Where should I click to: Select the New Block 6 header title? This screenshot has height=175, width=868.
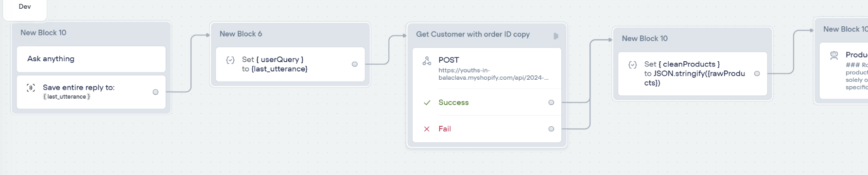[241, 34]
